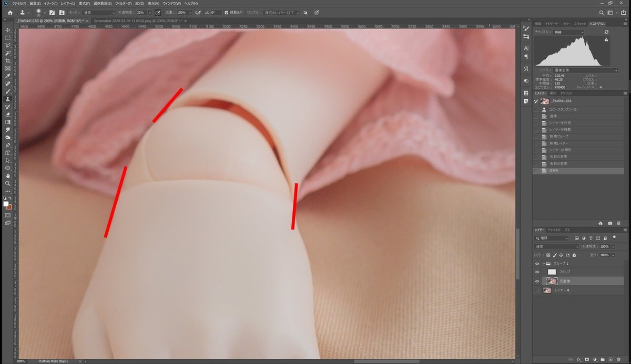Show the レイヤー 0 layer
The image size is (631, 364).
tap(537, 290)
